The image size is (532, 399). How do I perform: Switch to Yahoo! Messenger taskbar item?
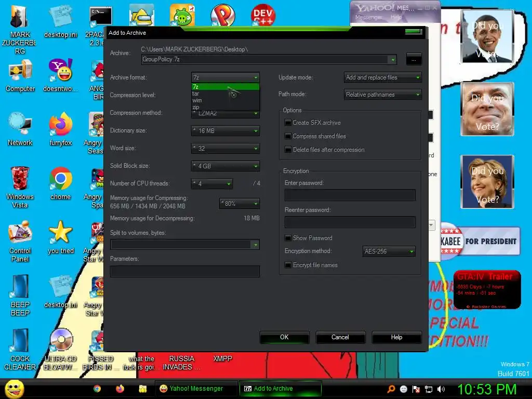(x=196, y=389)
